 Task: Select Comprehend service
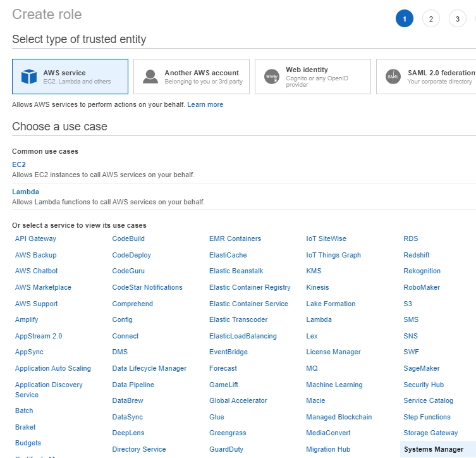coord(133,304)
